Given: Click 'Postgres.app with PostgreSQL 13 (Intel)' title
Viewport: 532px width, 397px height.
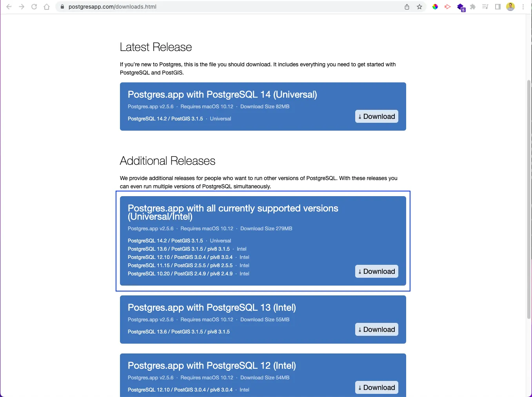Looking at the screenshot, I should (x=212, y=308).
